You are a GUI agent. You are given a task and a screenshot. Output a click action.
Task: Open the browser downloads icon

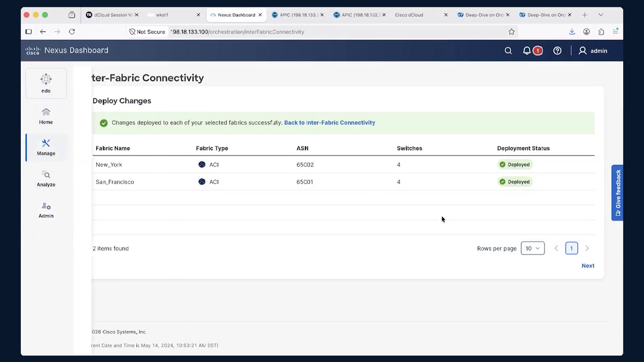pyautogui.click(x=572, y=32)
